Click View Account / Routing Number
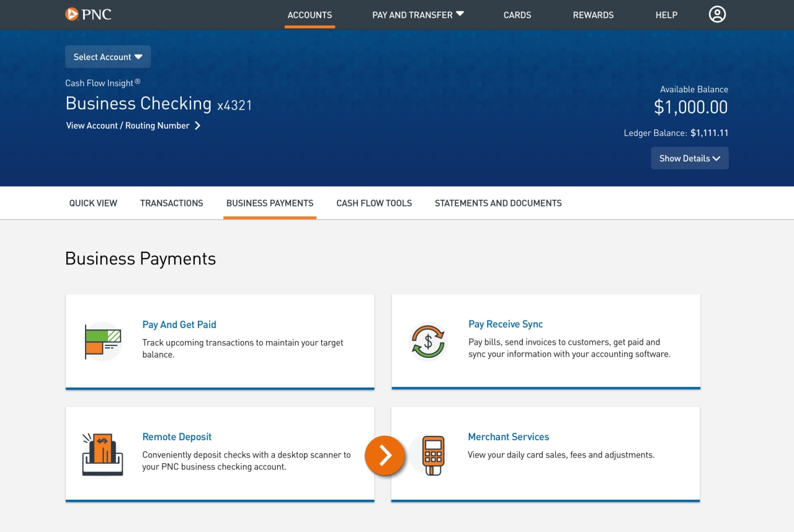This screenshot has height=532, width=794. click(127, 125)
